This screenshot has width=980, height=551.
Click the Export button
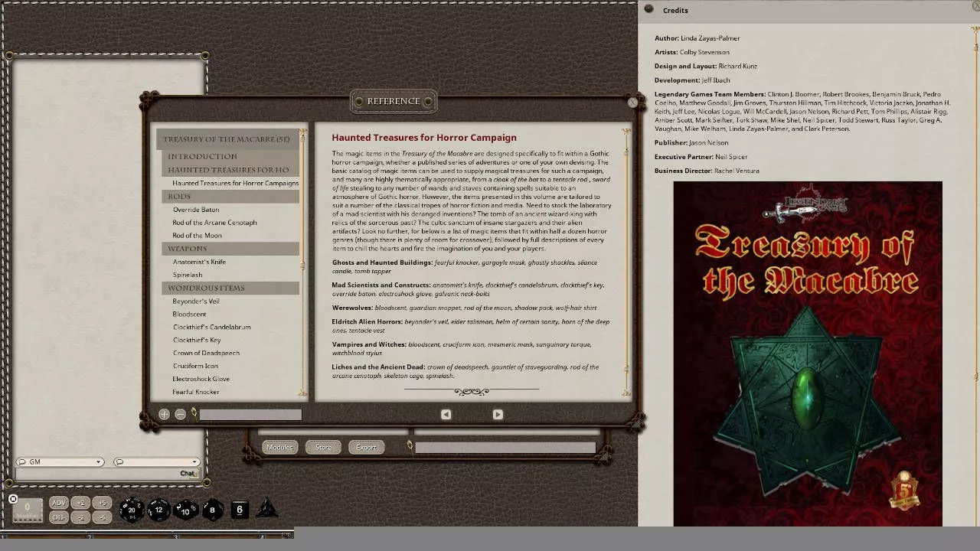(366, 447)
